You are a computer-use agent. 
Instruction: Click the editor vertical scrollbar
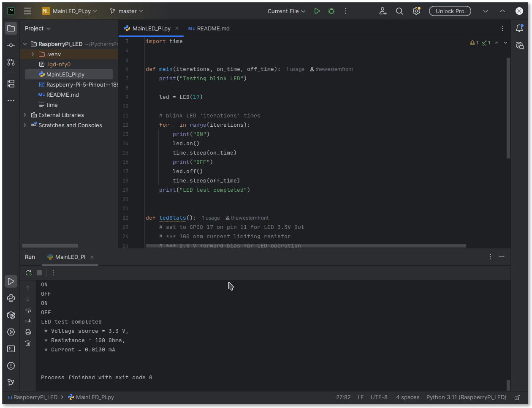(508, 108)
